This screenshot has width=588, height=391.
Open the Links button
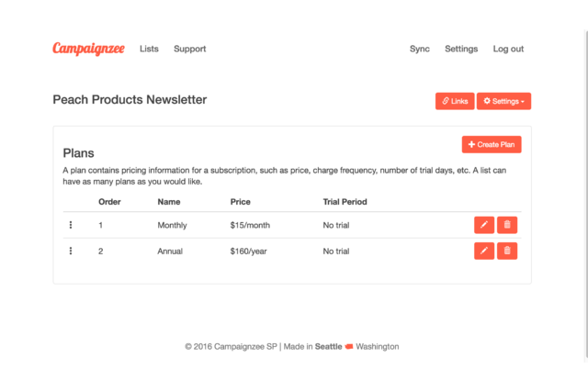(x=455, y=101)
